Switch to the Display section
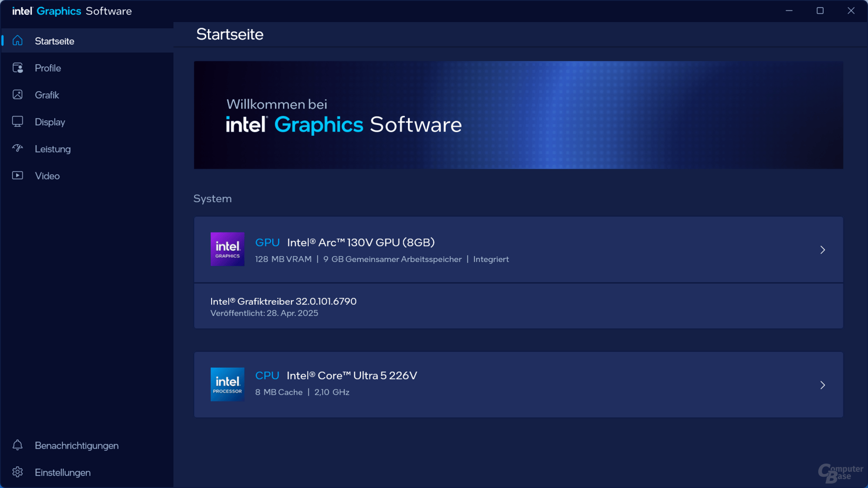The height and width of the screenshot is (488, 868). pos(87,122)
